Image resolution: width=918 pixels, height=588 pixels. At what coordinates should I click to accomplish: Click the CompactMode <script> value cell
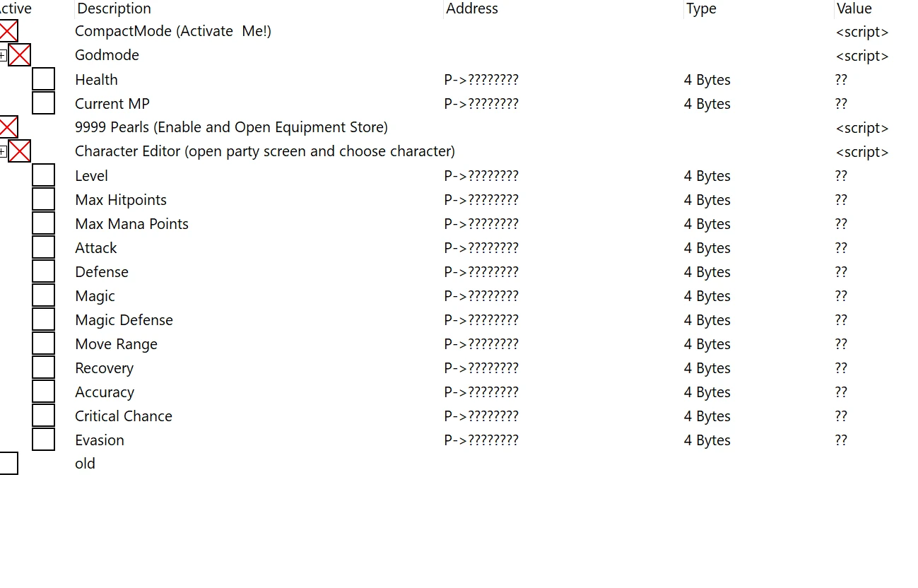pyautogui.click(x=862, y=31)
